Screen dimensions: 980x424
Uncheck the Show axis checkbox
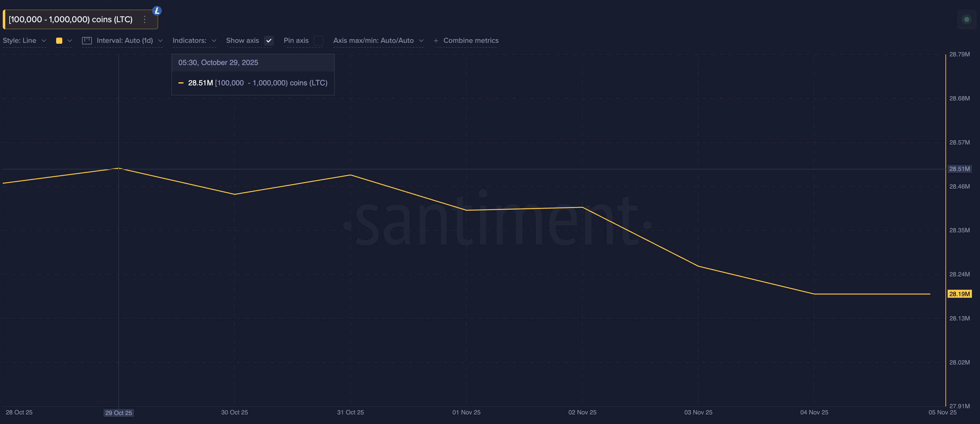click(269, 41)
